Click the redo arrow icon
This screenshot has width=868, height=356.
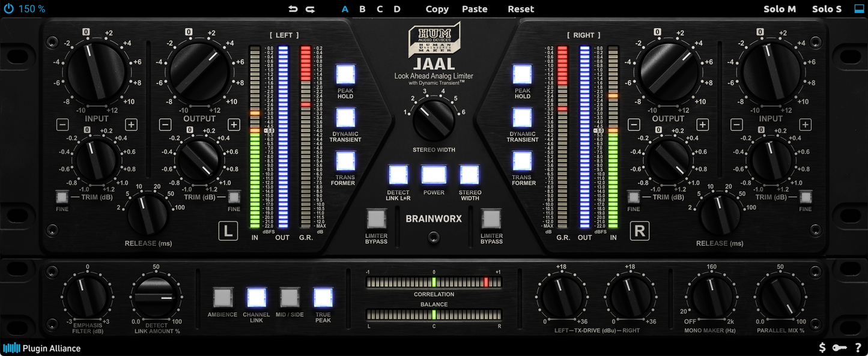(310, 9)
